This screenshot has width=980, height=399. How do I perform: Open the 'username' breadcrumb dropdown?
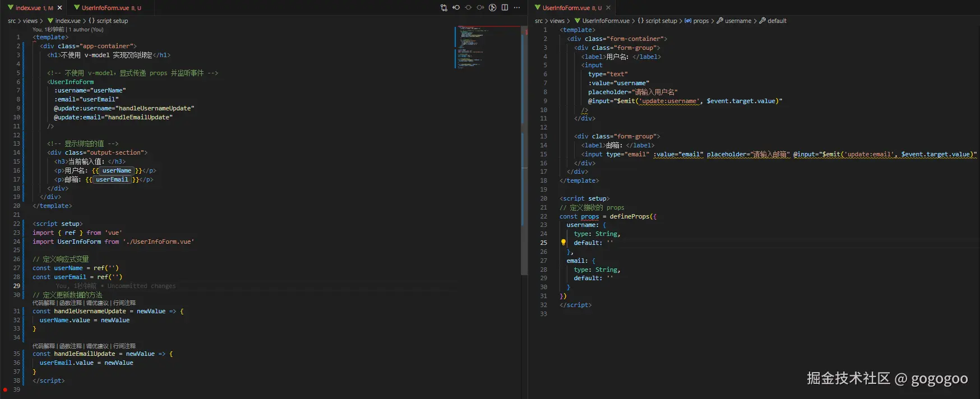pyautogui.click(x=738, y=21)
